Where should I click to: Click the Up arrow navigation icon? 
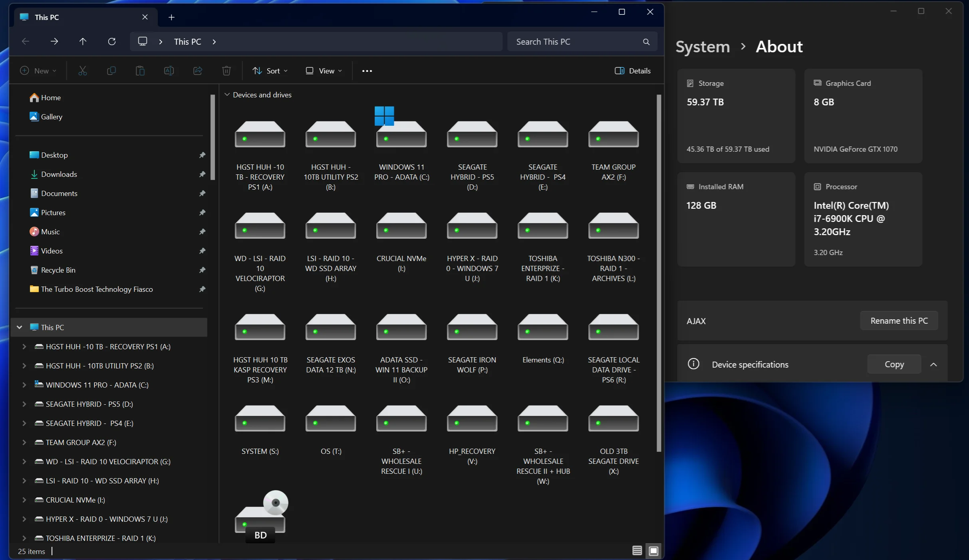click(83, 42)
